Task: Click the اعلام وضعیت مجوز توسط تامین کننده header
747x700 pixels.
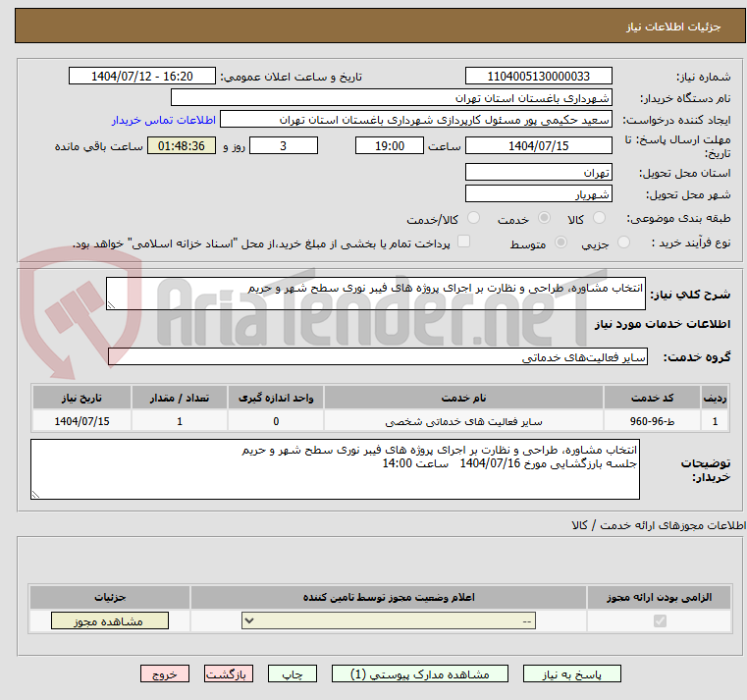Action: point(389,597)
